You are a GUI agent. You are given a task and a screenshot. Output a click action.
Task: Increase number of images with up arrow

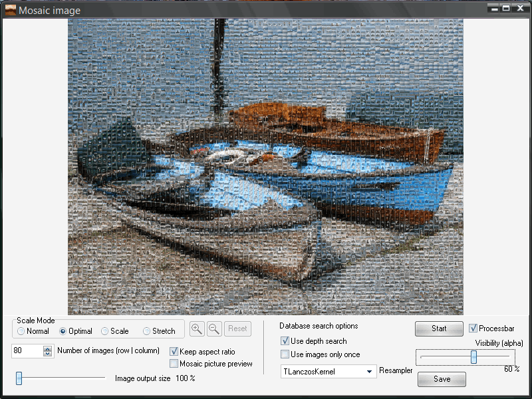(x=47, y=348)
